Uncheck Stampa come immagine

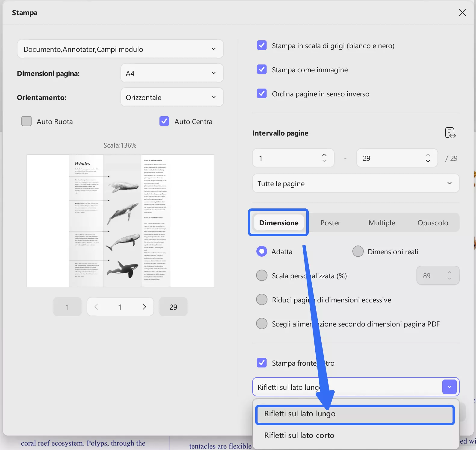tap(262, 70)
